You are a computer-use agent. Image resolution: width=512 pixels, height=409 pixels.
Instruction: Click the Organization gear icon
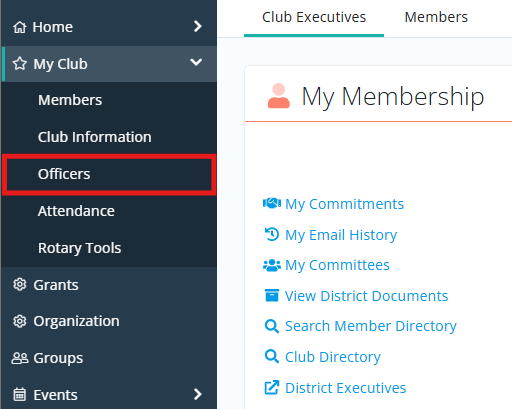tap(20, 321)
